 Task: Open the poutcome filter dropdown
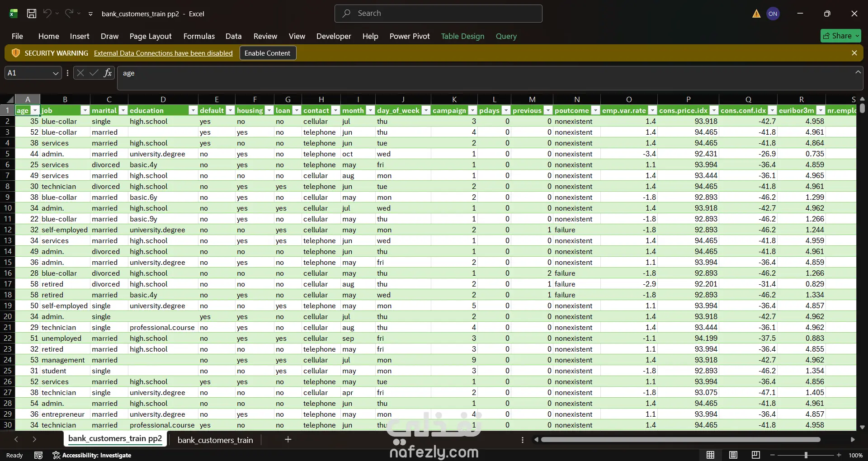[x=595, y=110]
